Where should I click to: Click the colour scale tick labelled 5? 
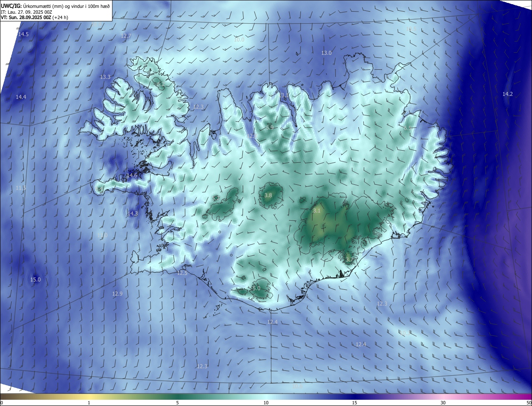tap(177, 403)
